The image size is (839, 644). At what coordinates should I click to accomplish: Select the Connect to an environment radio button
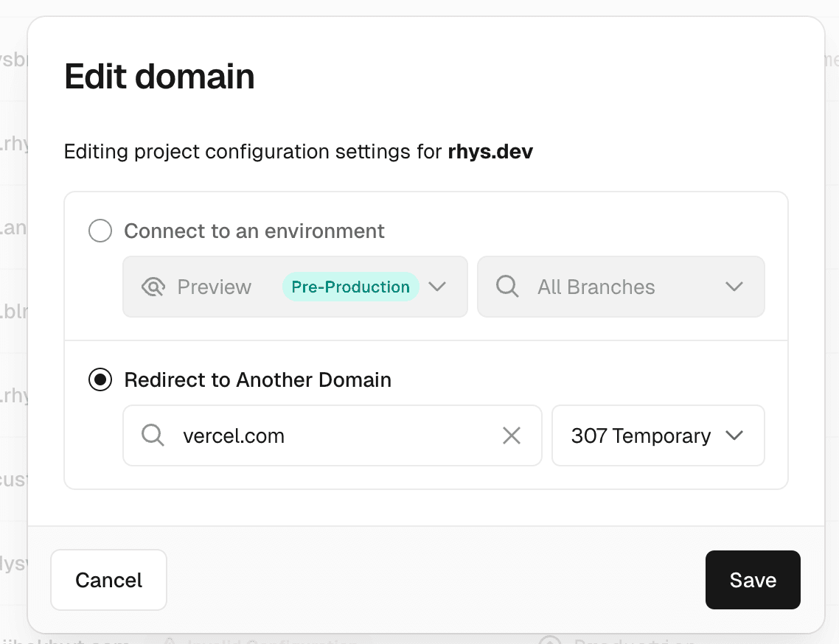[100, 231]
